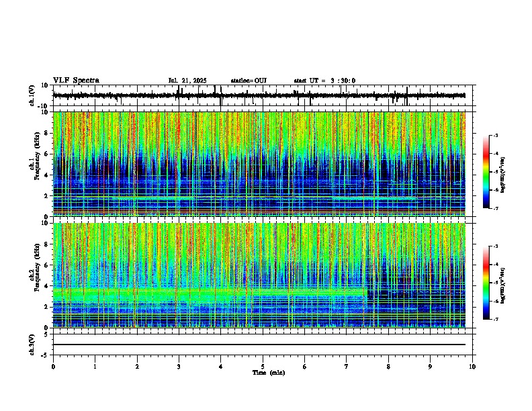Click the "-10" tick on ch.1(V) axis
The image size is (532, 411).
(x=44, y=106)
